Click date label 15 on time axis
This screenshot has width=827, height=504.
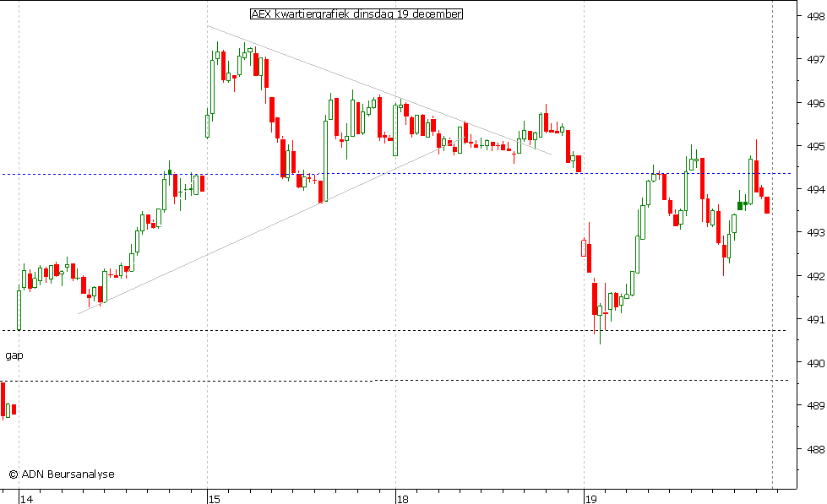214,499
